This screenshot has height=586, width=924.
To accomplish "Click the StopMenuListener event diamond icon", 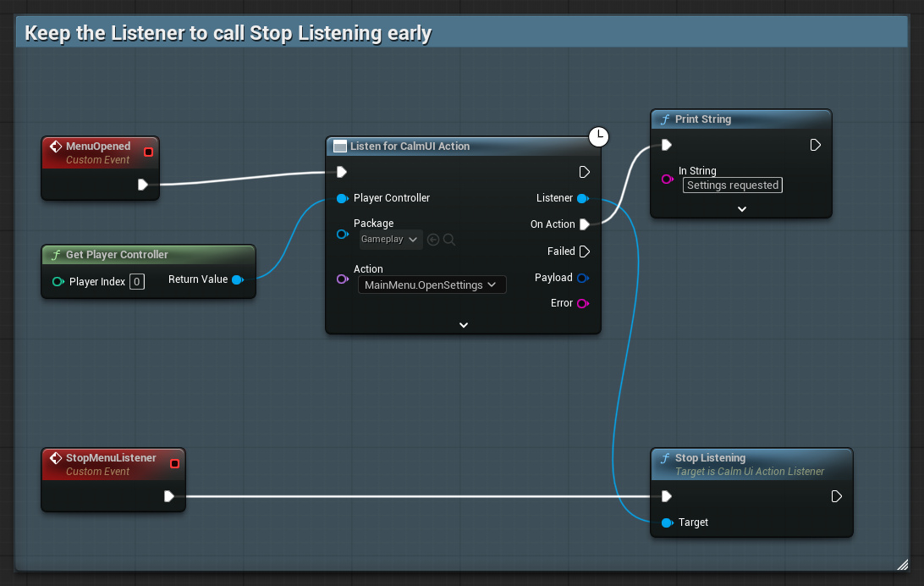I will click(x=56, y=458).
